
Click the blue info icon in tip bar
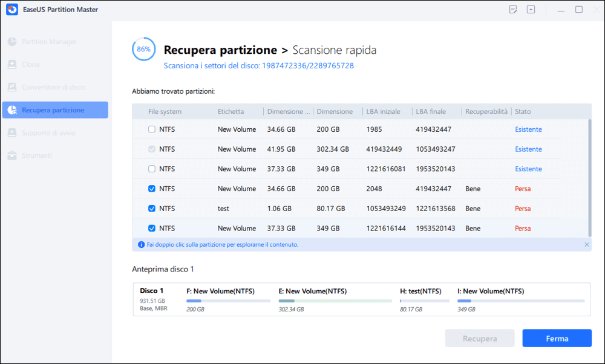point(141,245)
